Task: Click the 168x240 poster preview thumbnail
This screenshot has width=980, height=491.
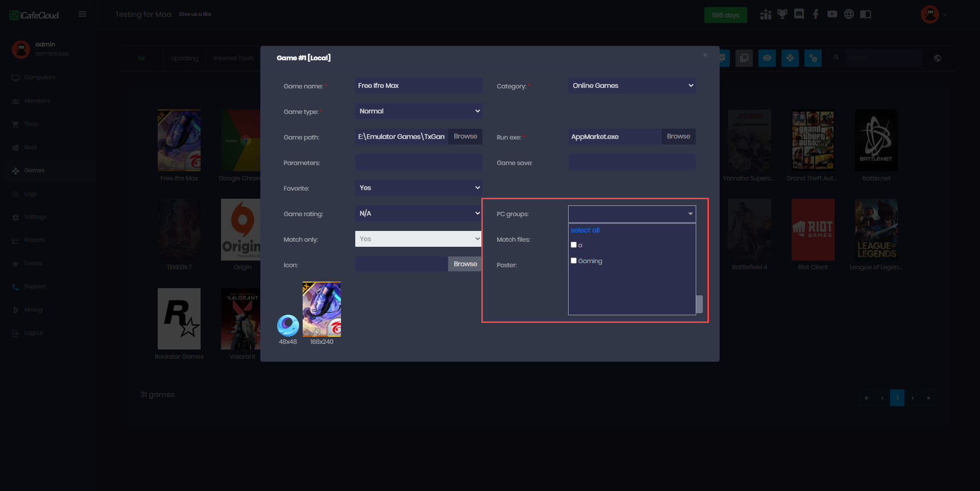Action: pyautogui.click(x=322, y=309)
